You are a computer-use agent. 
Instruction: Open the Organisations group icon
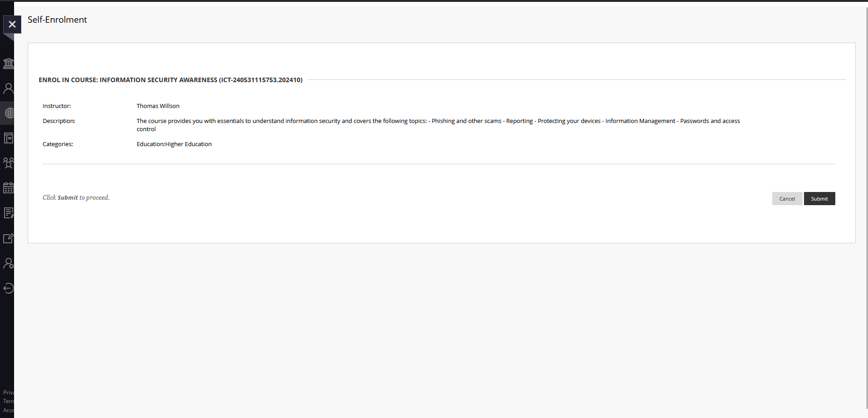(8, 163)
